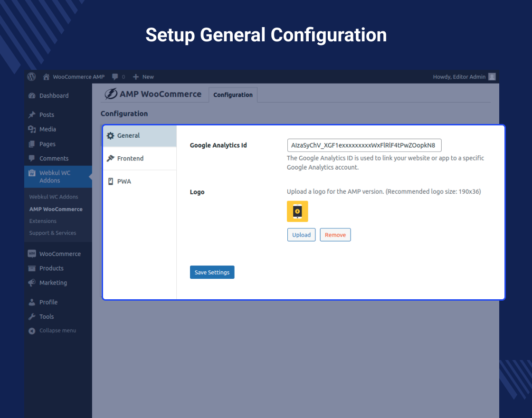The width and height of the screenshot is (532, 418).
Task: Select the General settings tab
Action: tap(128, 136)
